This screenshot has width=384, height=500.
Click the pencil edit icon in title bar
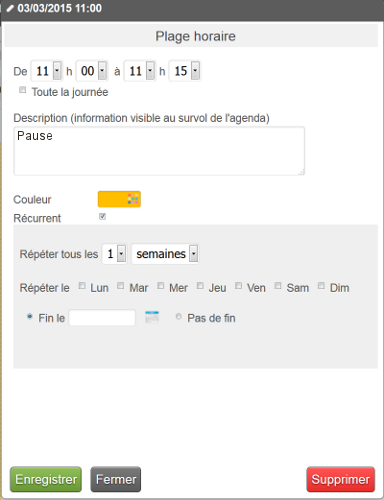pyautogui.click(x=10, y=8)
